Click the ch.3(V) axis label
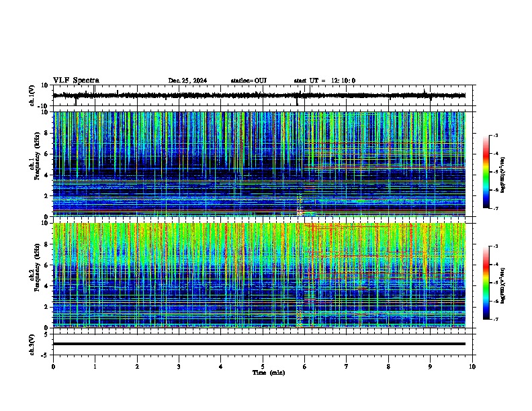This screenshot has height=411, width=532. click(32, 345)
